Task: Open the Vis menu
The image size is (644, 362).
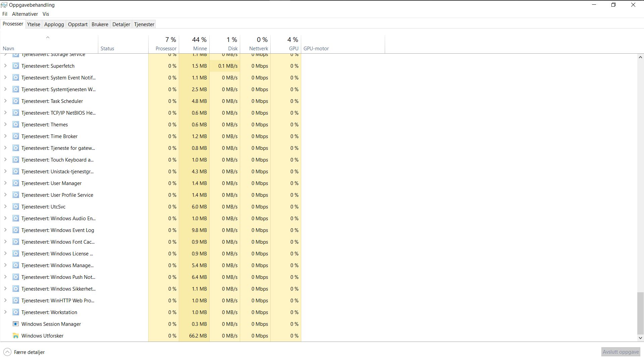Action: click(46, 14)
